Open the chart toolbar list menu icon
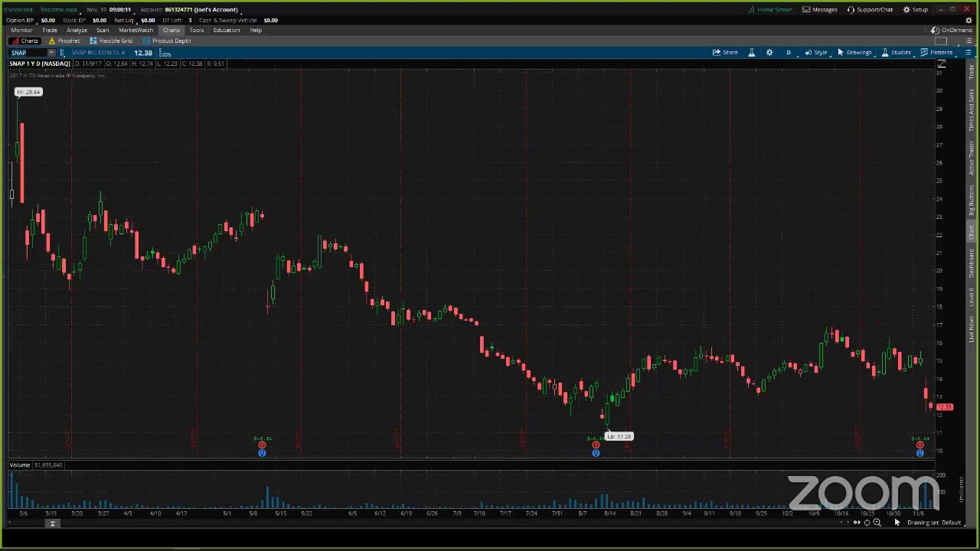The width and height of the screenshot is (980, 551). [x=968, y=52]
